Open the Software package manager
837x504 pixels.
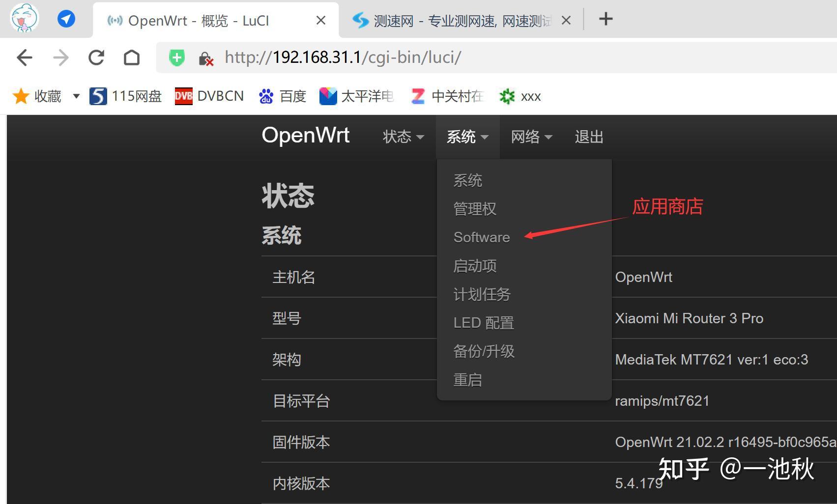point(481,237)
